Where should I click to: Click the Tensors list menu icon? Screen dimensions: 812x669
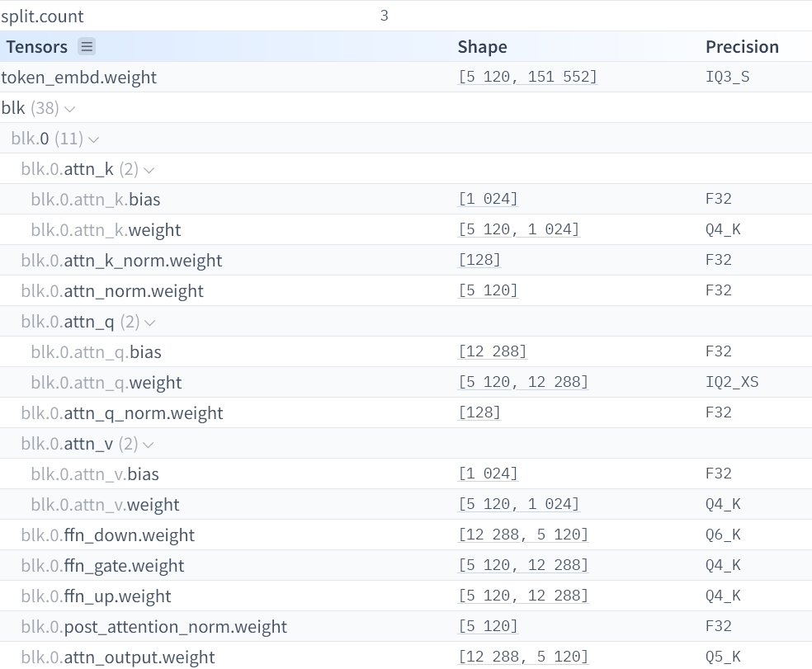(87, 46)
